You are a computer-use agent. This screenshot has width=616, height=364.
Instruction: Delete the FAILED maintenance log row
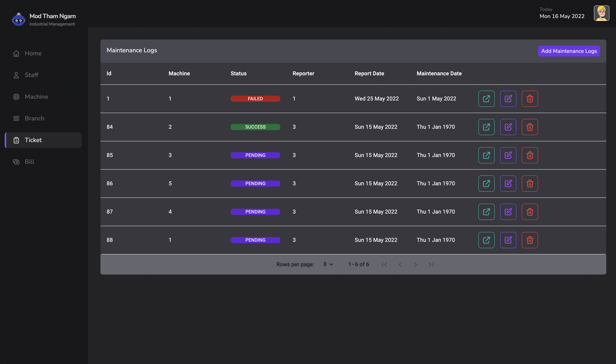[x=530, y=99]
